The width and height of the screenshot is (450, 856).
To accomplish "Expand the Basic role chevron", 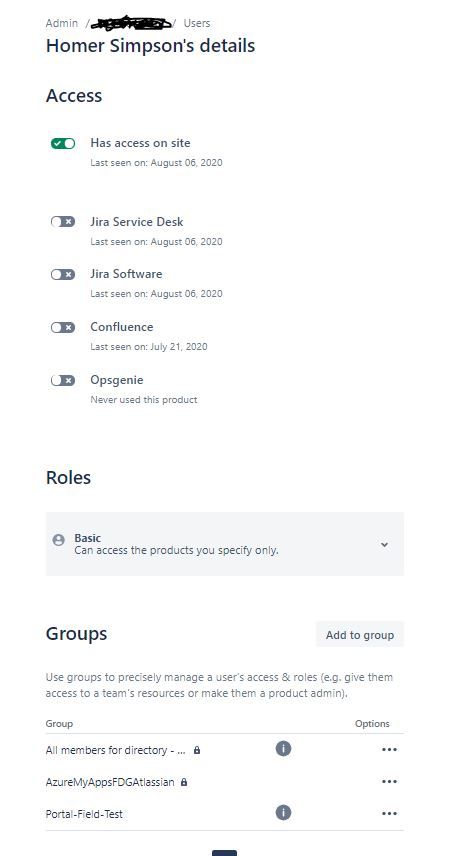I will pyautogui.click(x=384, y=545).
